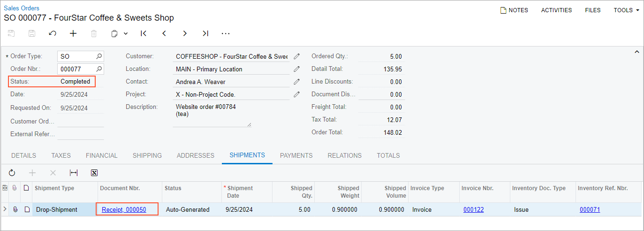The height and width of the screenshot is (231, 644).
Task: Open the clipboard dropdown arrow
Action: click(x=126, y=33)
